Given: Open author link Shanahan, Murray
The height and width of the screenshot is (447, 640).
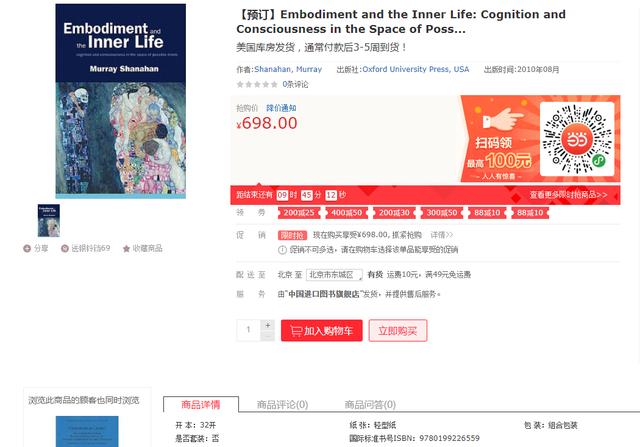Looking at the screenshot, I should point(288,69).
